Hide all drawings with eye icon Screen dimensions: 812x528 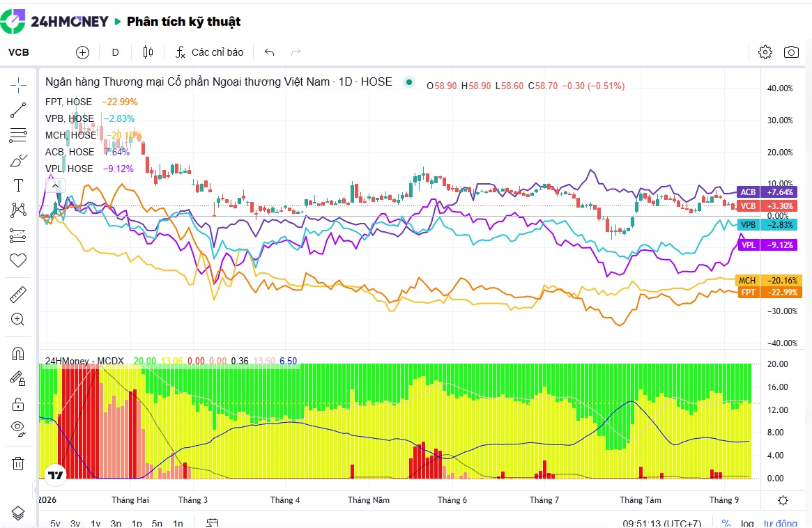click(18, 428)
